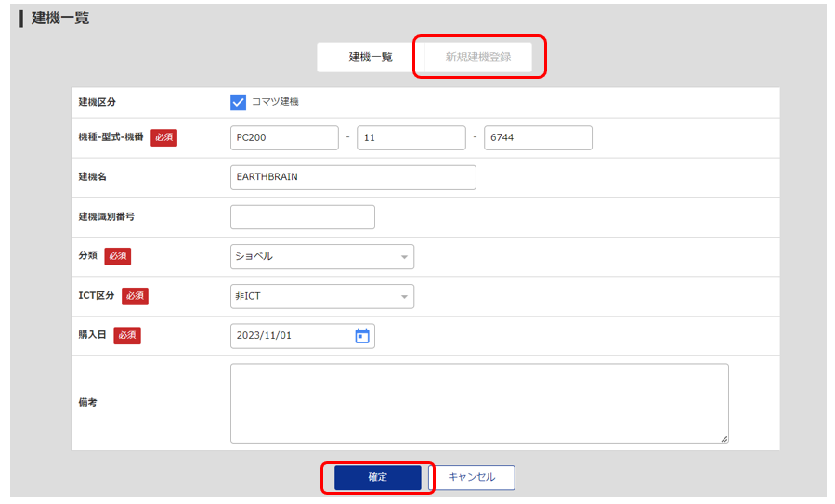Screen dimensions: 835x504
Task: Click inside the 備考 text area
Action: click(x=479, y=404)
